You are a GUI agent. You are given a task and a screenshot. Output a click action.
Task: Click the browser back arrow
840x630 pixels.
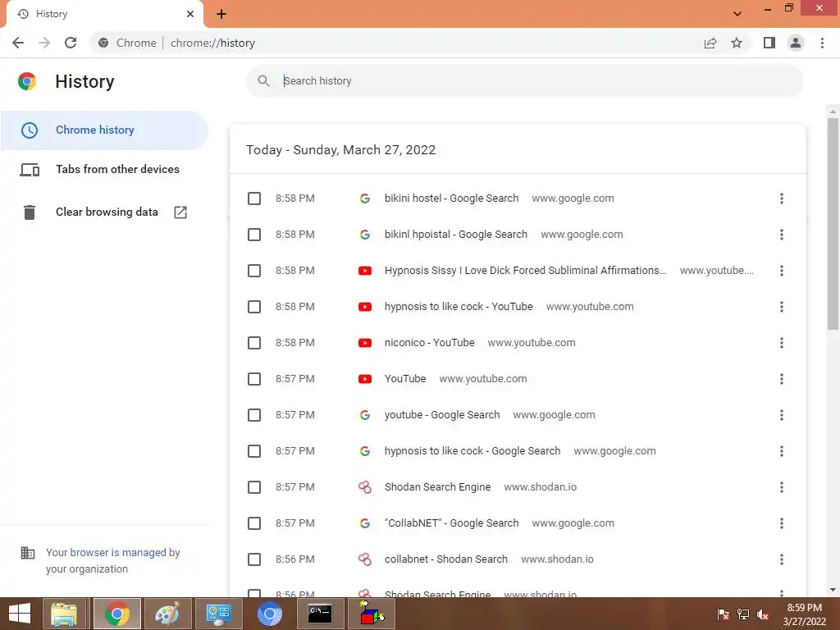(x=18, y=43)
